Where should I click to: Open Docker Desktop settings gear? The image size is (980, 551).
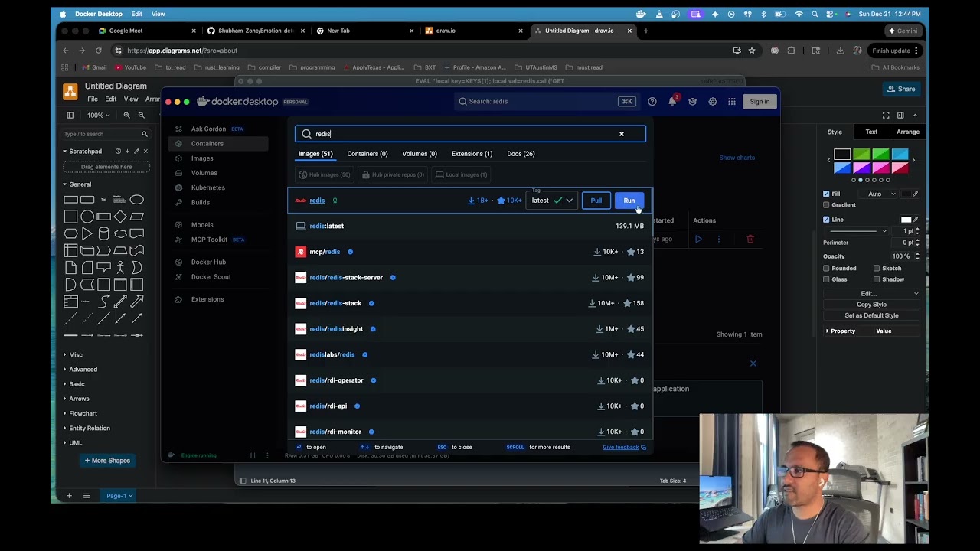point(712,101)
